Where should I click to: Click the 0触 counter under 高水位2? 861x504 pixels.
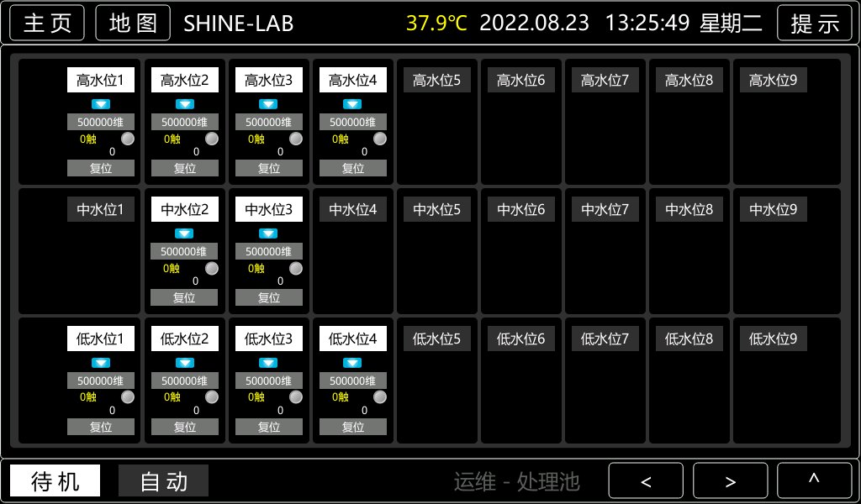172,139
